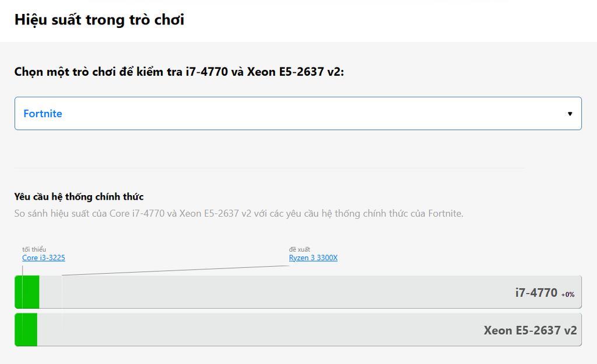Viewport: 597px width, 364px height.
Task: Click the 'đề xuất' recommended label
Action: coord(299,249)
